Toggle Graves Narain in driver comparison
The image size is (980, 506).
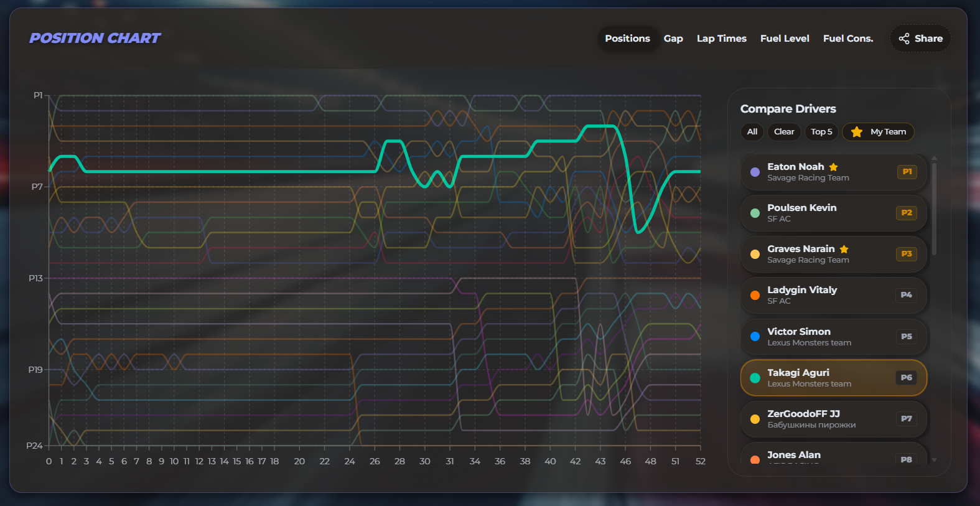(834, 254)
